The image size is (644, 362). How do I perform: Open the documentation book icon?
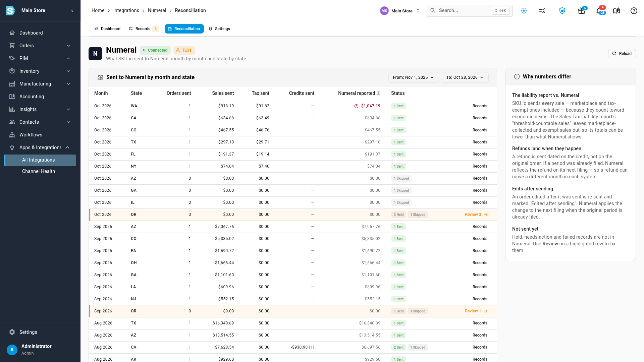616,11
